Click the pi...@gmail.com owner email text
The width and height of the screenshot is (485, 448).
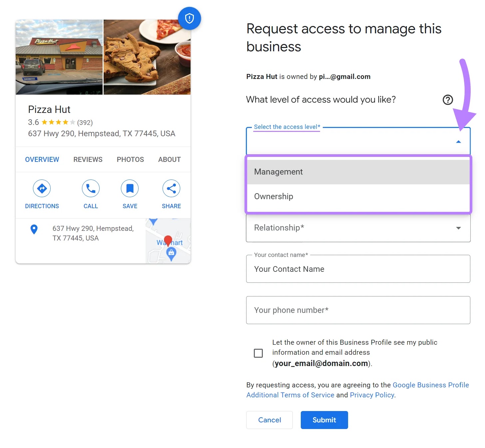344,77
